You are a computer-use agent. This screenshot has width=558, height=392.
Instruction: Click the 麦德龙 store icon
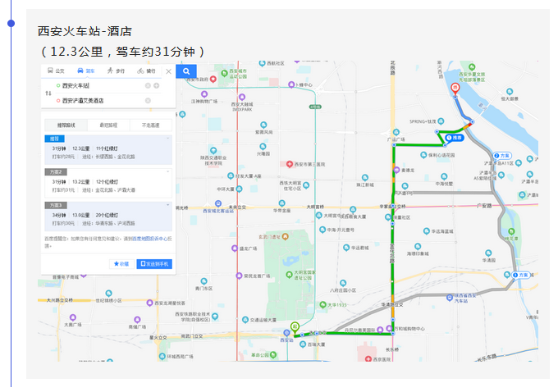coord(396,170)
